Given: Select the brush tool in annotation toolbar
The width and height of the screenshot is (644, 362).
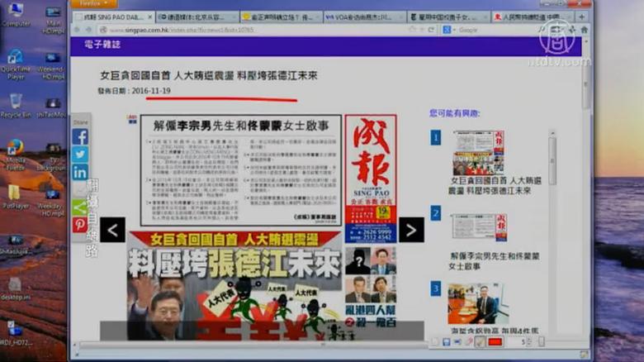Looking at the screenshot, I should [480, 341].
